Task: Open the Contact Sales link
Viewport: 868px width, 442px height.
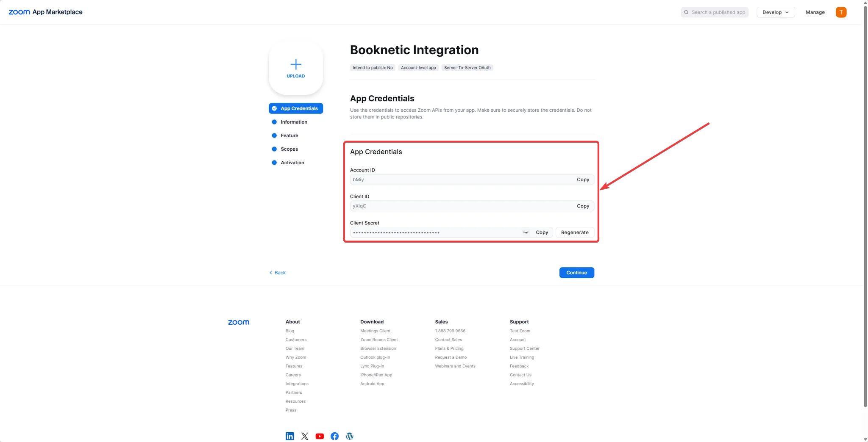Action: pyautogui.click(x=448, y=340)
